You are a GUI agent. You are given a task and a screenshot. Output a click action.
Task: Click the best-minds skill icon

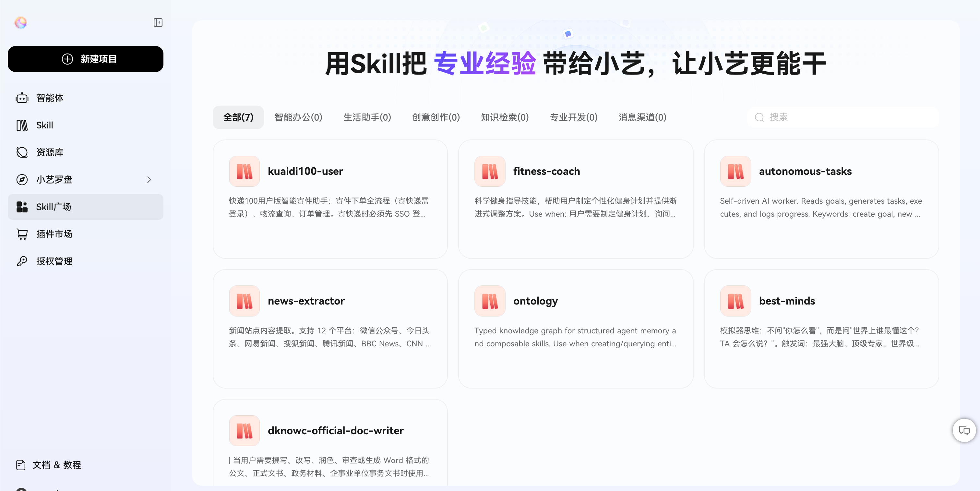(735, 301)
